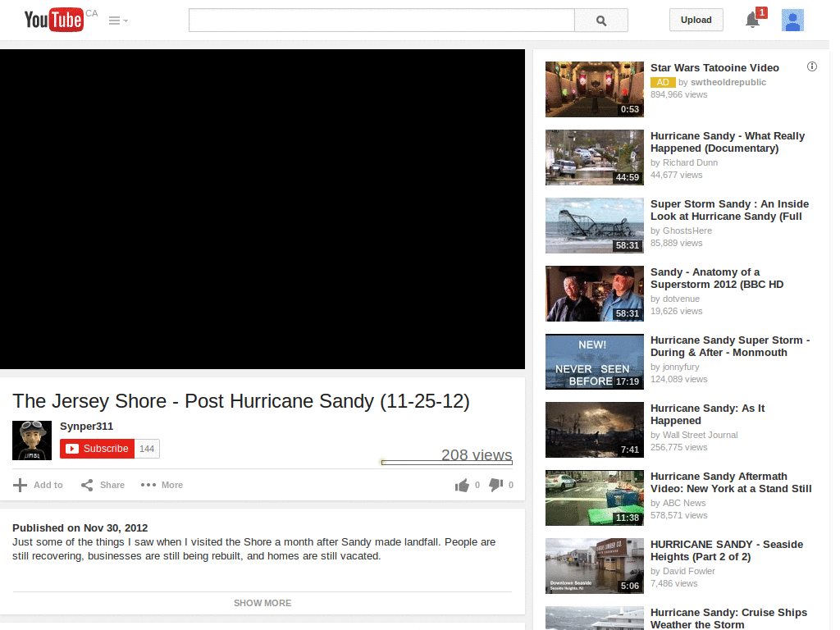
Task: Focus the YouTube search box
Action: [381, 21]
